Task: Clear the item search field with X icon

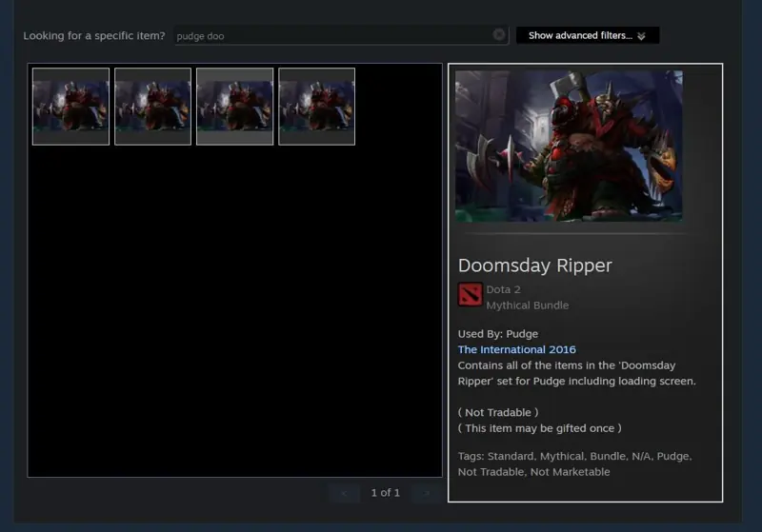Action: 498,35
